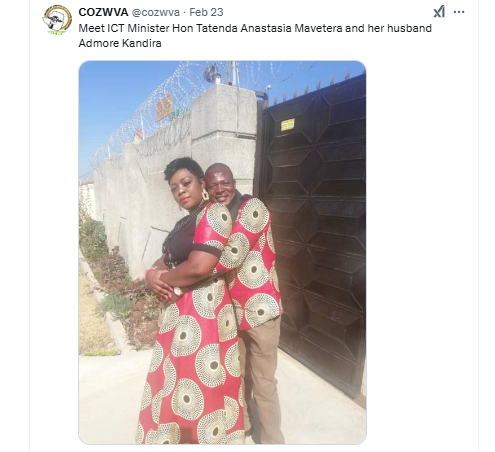Image resolution: width=495 pixels, height=452 pixels.
Task: Click the black metal gate in photo
Action: (x=313, y=233)
